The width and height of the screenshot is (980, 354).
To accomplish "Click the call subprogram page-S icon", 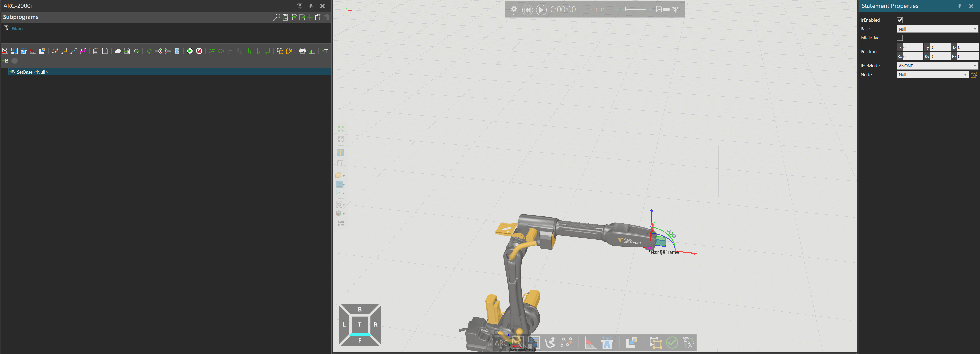I will (x=127, y=51).
